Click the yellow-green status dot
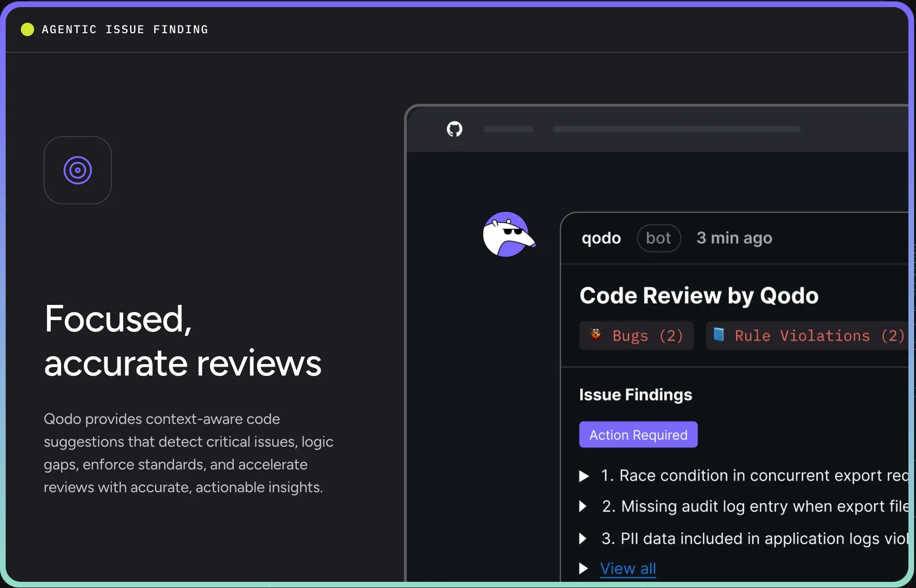Screen dimensions: 916x588 (x=27, y=29)
